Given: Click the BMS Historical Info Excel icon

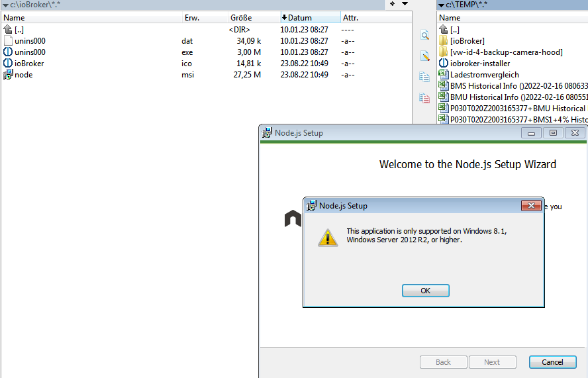Looking at the screenshot, I should pyautogui.click(x=444, y=85).
